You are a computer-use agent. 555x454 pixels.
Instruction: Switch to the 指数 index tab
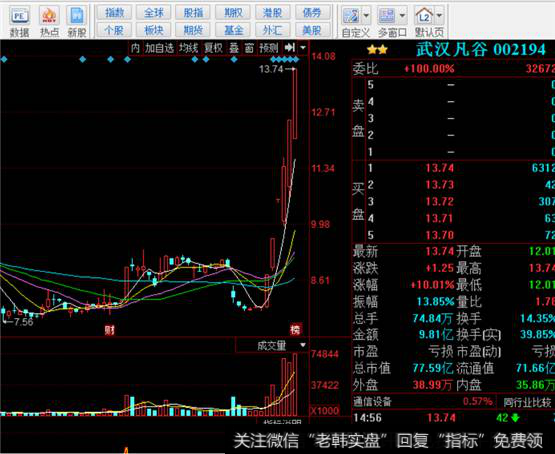[x=114, y=13]
